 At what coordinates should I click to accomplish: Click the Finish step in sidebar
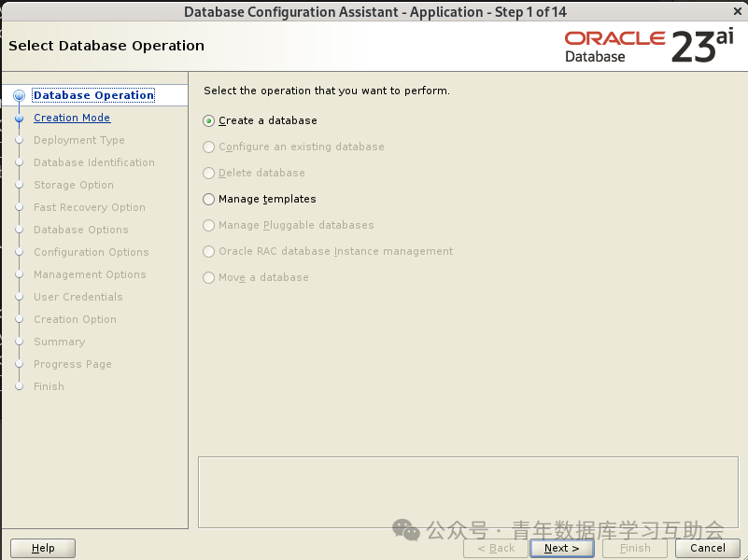49,386
